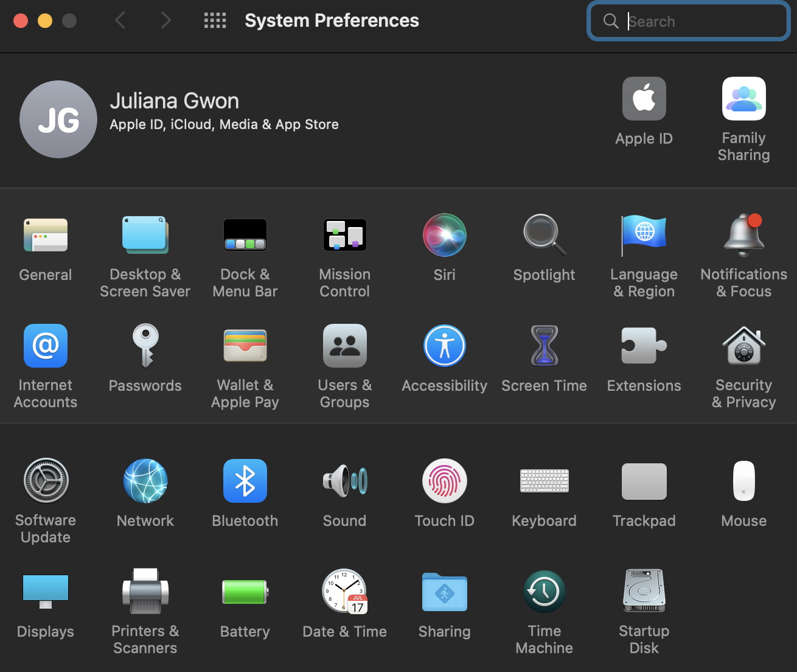This screenshot has width=797, height=672.
Task: Click the Search field
Action: (x=688, y=21)
